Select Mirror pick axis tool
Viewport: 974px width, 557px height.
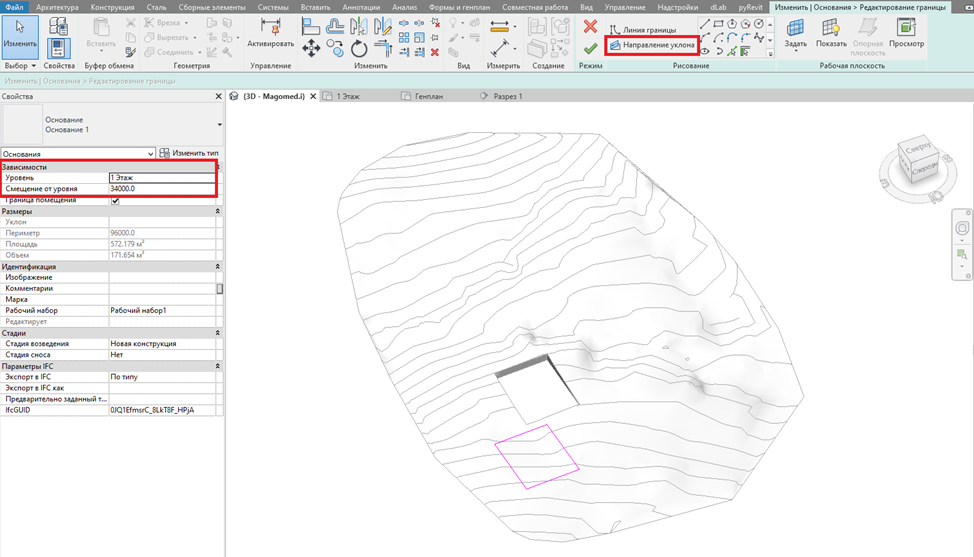coord(358,27)
